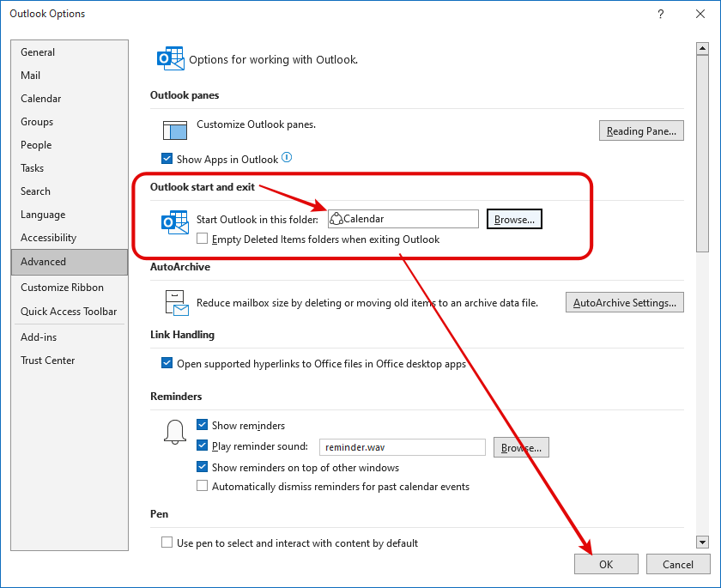721x588 pixels.
Task: Click the Reminders section heading
Action: point(176,397)
